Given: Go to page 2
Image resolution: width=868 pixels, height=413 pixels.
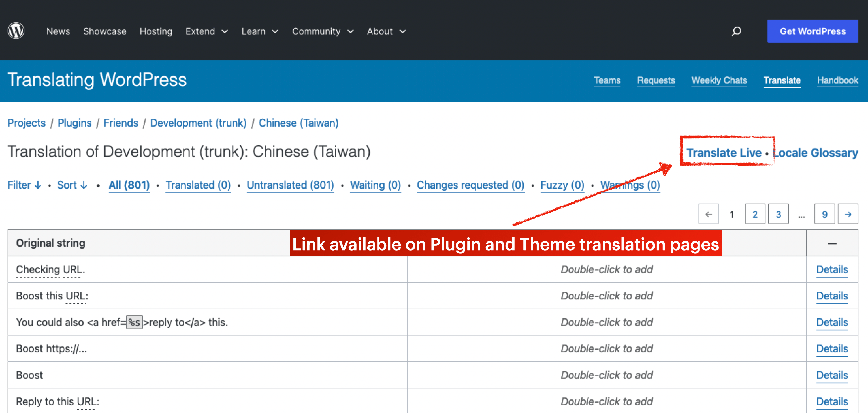Looking at the screenshot, I should (x=755, y=214).
